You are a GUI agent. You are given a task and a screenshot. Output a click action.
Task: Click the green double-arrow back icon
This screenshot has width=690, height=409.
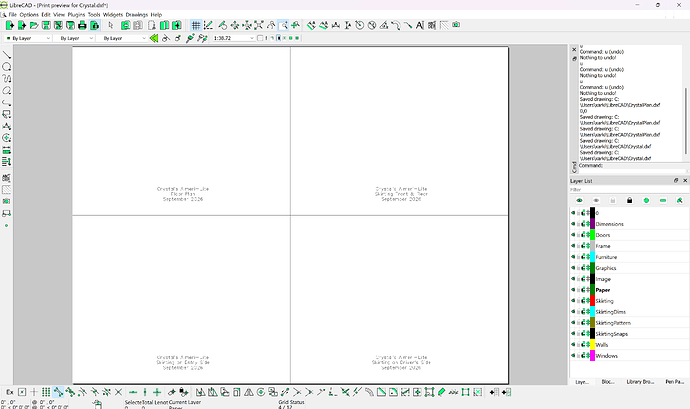[x=154, y=38]
